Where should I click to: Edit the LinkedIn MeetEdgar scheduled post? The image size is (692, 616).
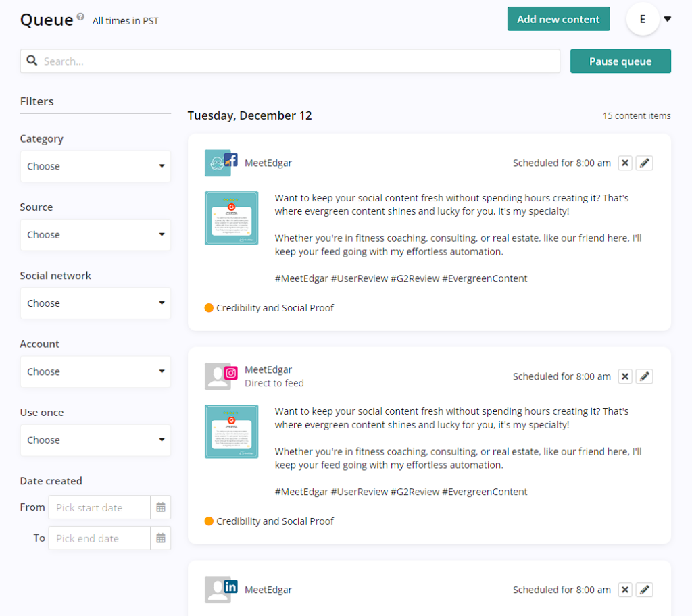tap(644, 590)
